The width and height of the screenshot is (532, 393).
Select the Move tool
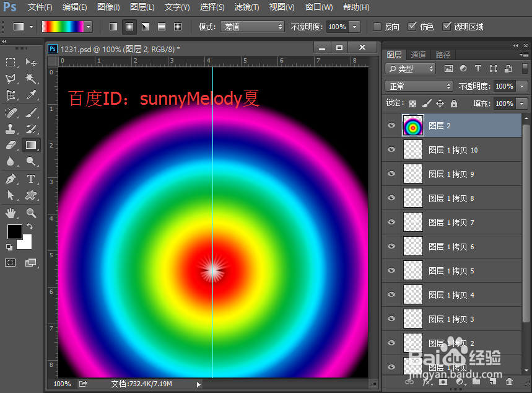point(31,62)
